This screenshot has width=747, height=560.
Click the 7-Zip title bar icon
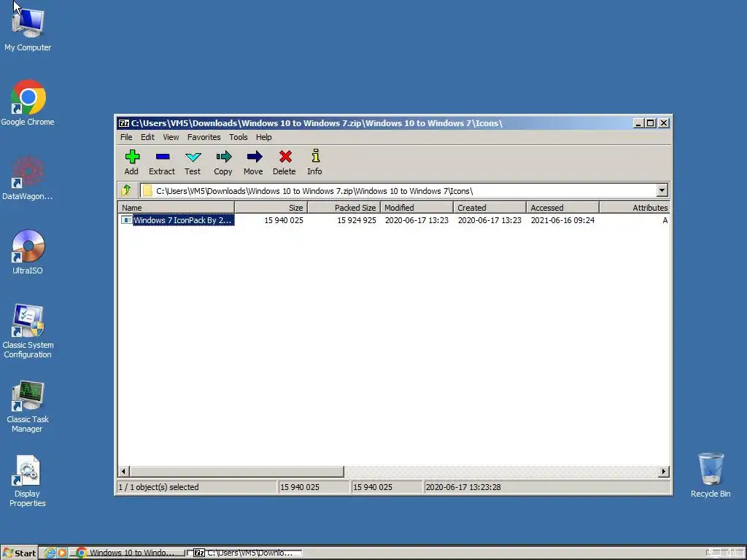pyautogui.click(x=124, y=123)
